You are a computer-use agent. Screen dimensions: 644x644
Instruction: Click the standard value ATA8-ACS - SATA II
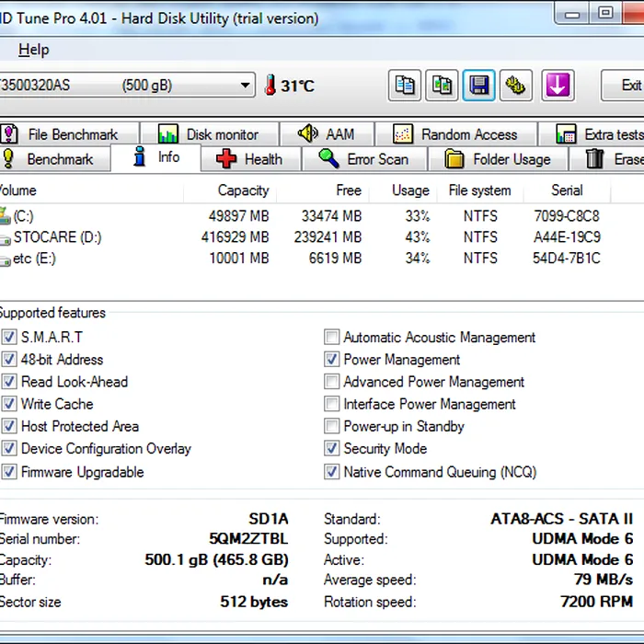(x=561, y=519)
